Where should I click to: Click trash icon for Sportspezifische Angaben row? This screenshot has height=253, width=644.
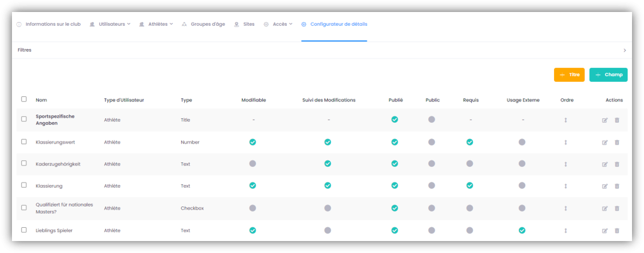point(616,120)
